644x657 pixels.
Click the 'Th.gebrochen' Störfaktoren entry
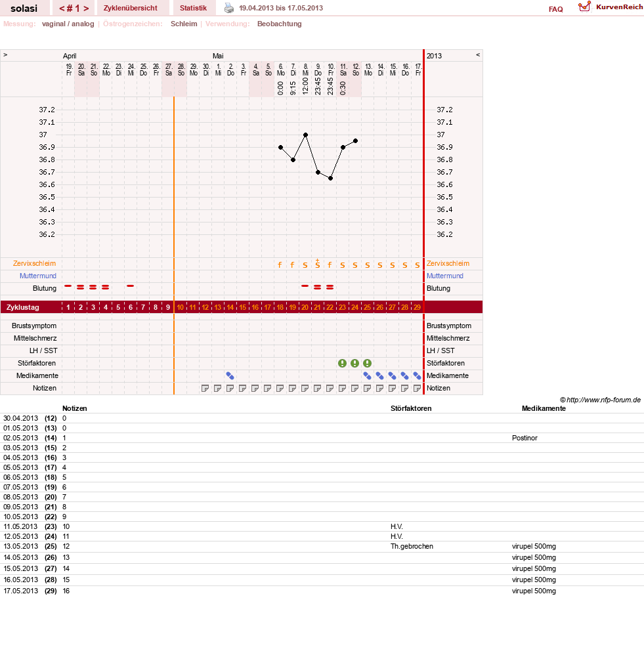pos(412,546)
